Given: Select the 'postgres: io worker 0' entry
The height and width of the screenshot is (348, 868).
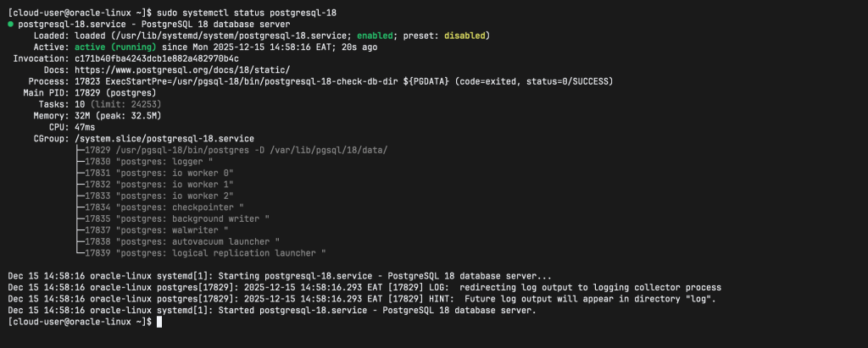Looking at the screenshot, I should coord(159,172).
